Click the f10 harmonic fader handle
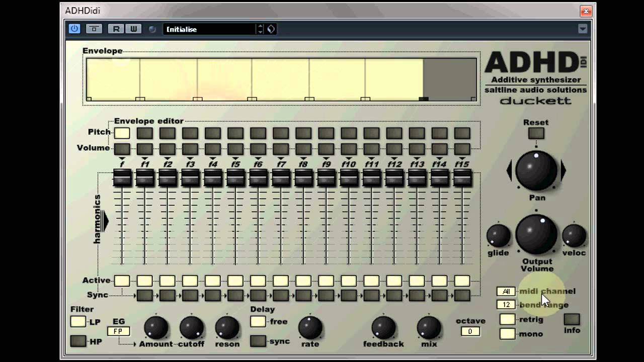The width and height of the screenshot is (644, 362). pos(349,177)
